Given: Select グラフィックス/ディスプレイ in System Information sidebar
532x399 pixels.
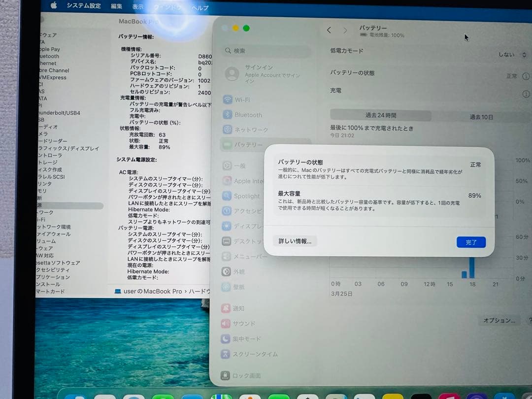Looking at the screenshot, I should [68, 149].
